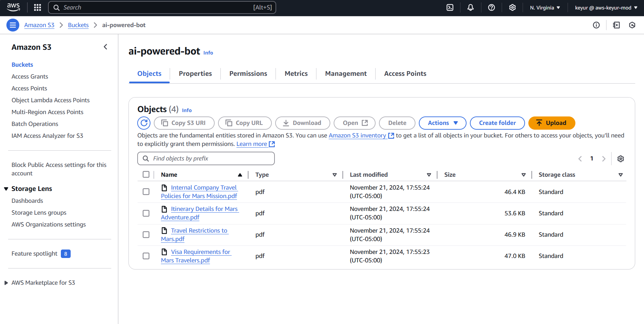Open the Learn more link
The width and height of the screenshot is (644, 324).
(x=256, y=144)
